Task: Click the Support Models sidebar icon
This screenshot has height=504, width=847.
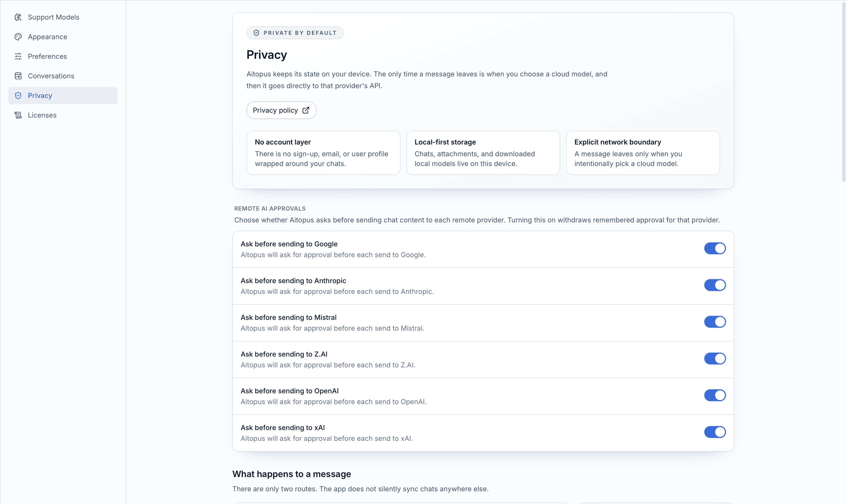Action: (18, 17)
